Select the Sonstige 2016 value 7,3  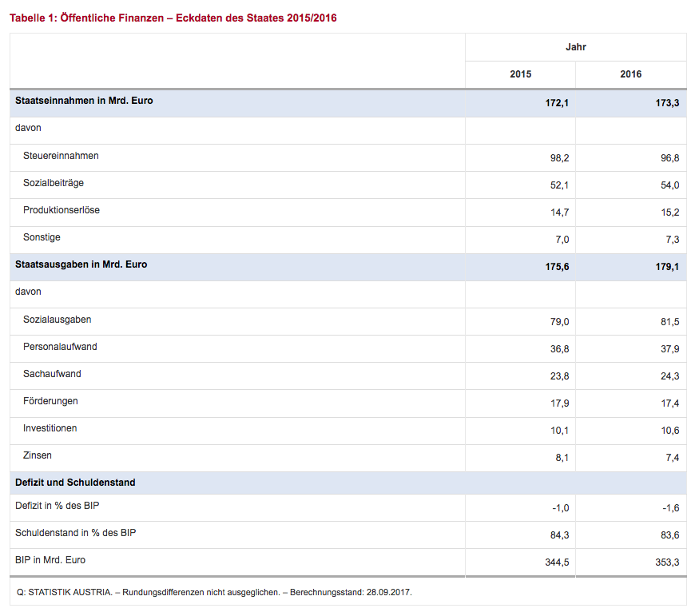point(673,240)
